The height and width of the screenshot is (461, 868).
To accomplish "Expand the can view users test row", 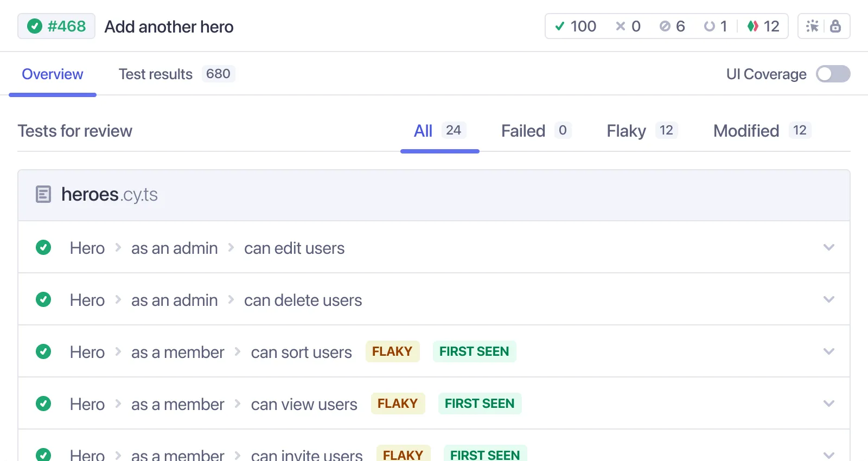I will click(828, 404).
